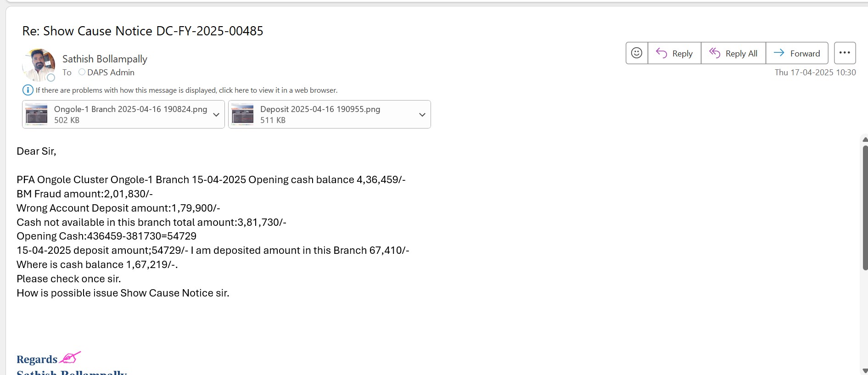Expand the Deposit attachment options dropdown
The height and width of the screenshot is (375, 868).
point(422,115)
